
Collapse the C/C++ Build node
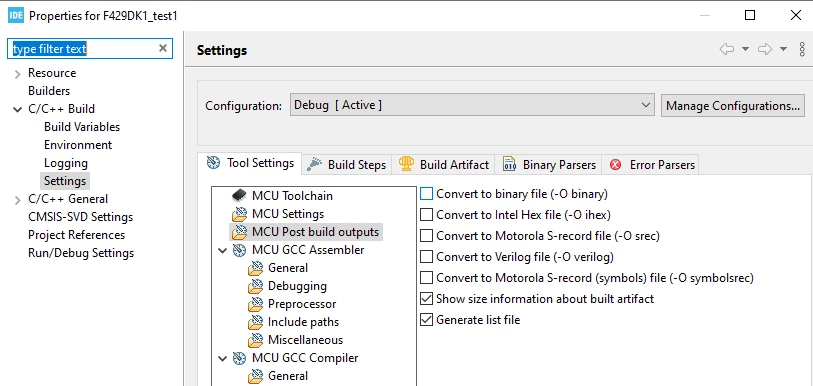coord(18,109)
